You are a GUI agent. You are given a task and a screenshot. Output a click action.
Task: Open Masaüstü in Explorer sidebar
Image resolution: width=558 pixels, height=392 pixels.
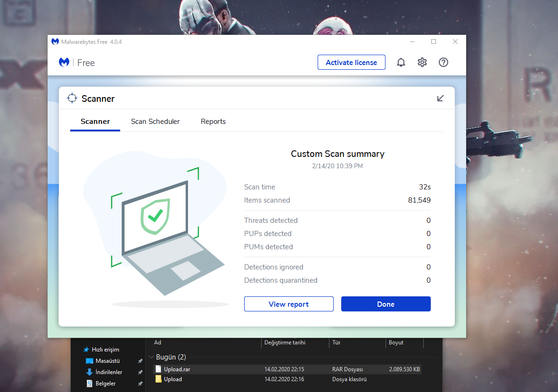[x=107, y=361]
